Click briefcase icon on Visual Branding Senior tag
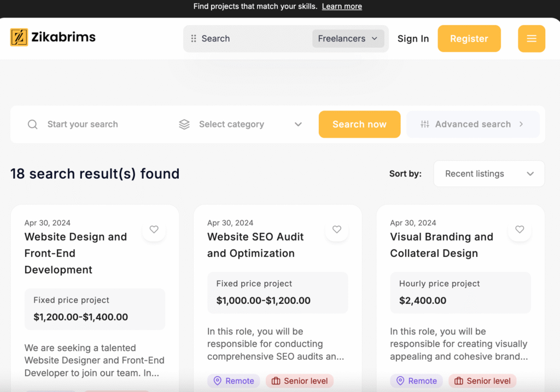Viewport: 560px width, 392px height. (x=459, y=381)
